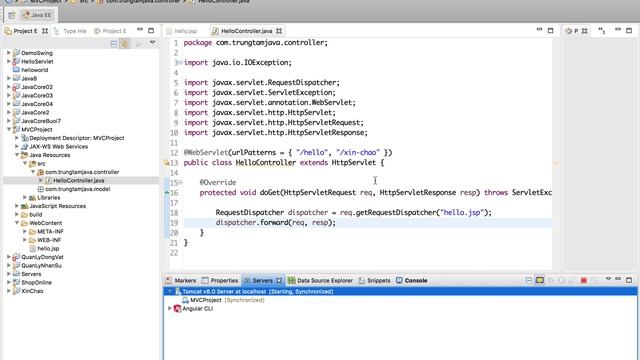Collapse the MVCProject tree node
640x360 pixels.
pos(9,129)
